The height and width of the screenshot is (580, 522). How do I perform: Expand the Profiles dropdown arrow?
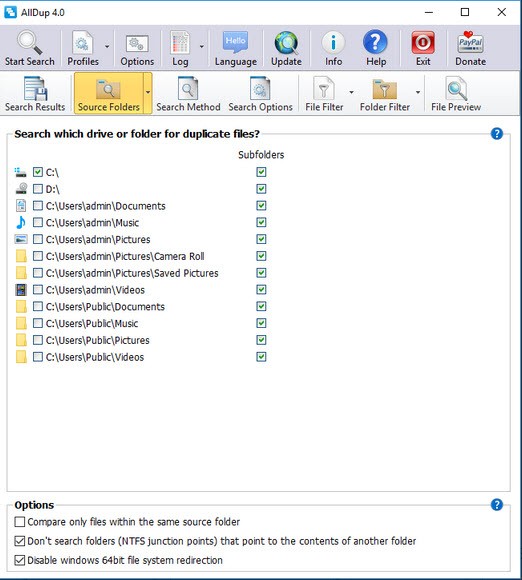[x=107, y=47]
